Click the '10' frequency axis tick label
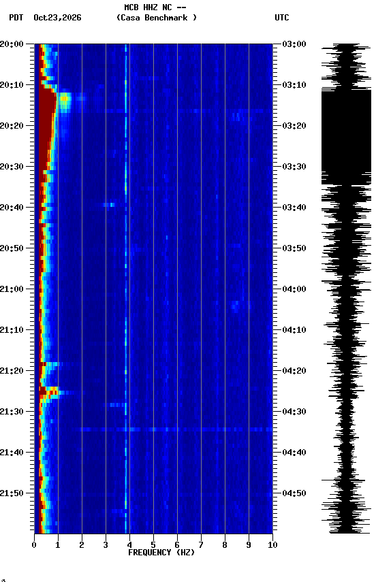This screenshot has width=376, height=588. (x=272, y=545)
